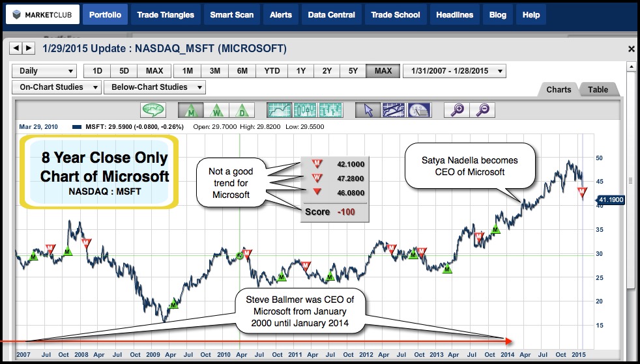Select the selected MAX range beside 5Y
Image resolution: width=640 pixels, height=364 pixels.
383,71
